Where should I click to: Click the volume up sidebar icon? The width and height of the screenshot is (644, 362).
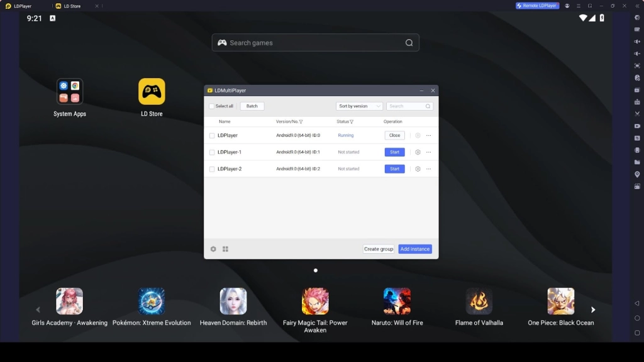[x=637, y=41]
